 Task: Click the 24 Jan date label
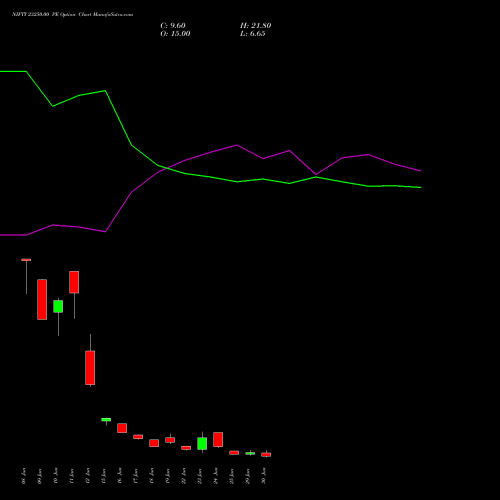pos(216,476)
